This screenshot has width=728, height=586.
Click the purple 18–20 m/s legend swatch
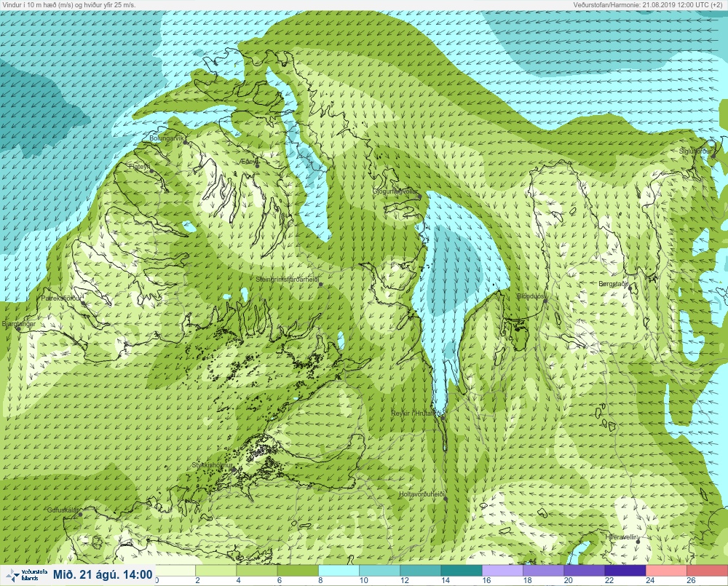[544, 570]
